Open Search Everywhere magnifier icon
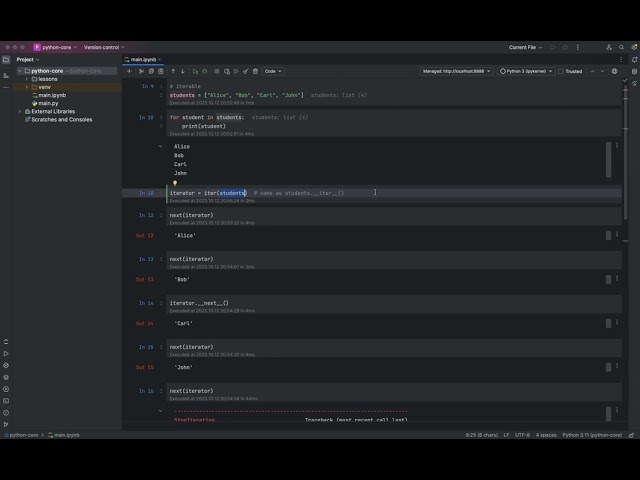640x480 pixels. 621,47
